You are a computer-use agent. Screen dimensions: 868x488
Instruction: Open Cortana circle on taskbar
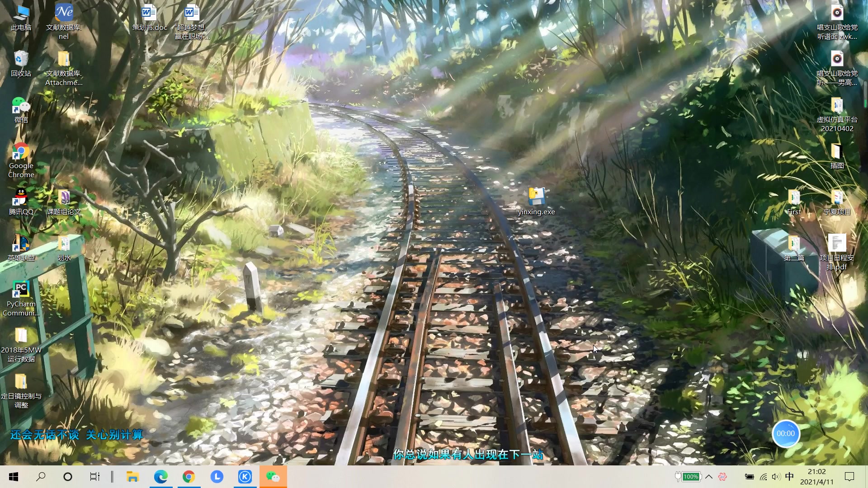click(x=68, y=477)
